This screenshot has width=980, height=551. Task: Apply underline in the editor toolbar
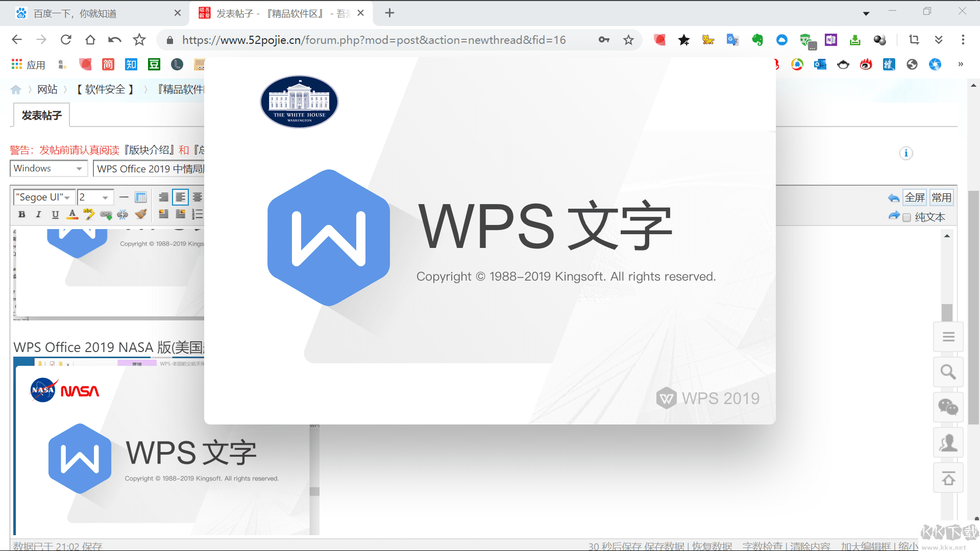(x=55, y=214)
